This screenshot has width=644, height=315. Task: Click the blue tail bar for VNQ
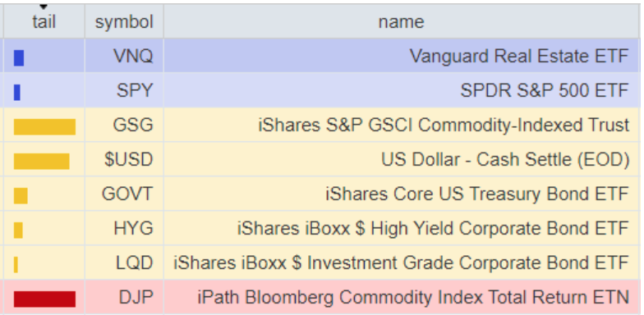click(x=19, y=57)
